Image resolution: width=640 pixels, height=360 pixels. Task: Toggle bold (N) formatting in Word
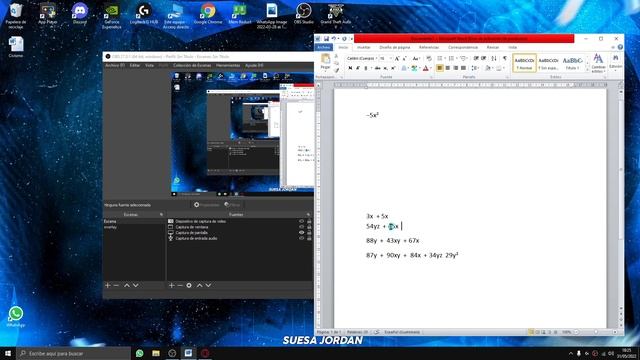point(350,68)
